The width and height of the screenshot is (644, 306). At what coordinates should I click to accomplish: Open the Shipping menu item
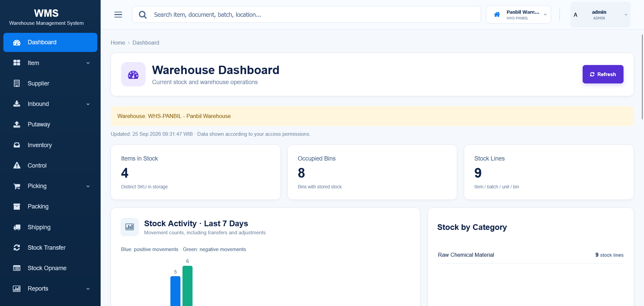[50, 227]
